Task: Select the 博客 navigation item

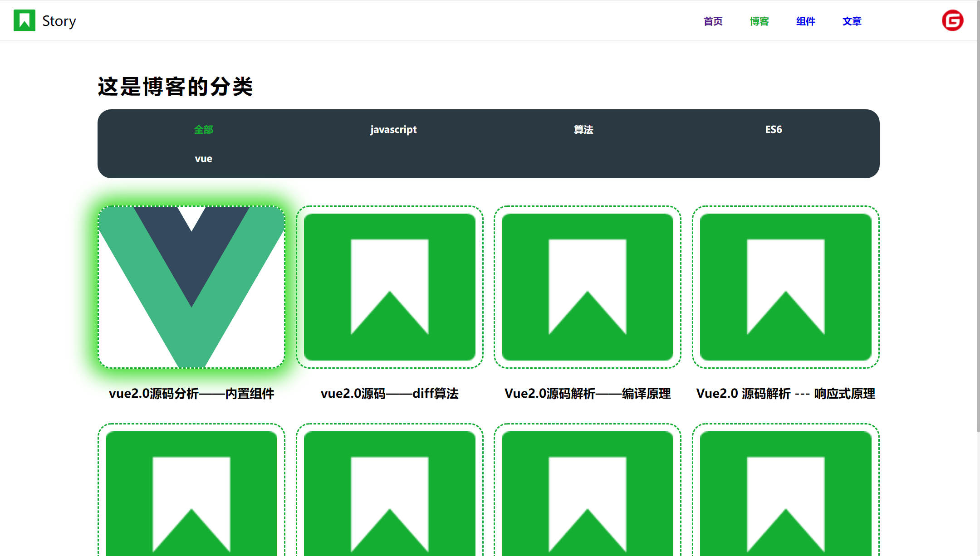Action: click(759, 21)
